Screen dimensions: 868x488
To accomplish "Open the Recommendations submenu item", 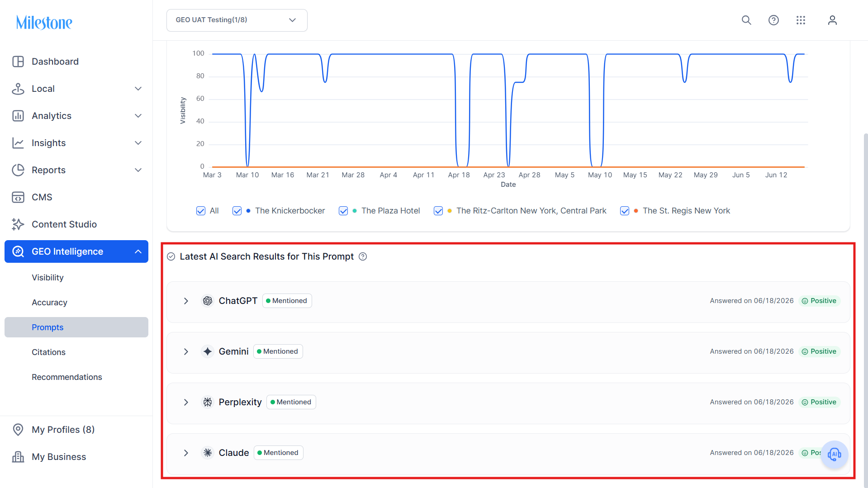I will tap(67, 377).
